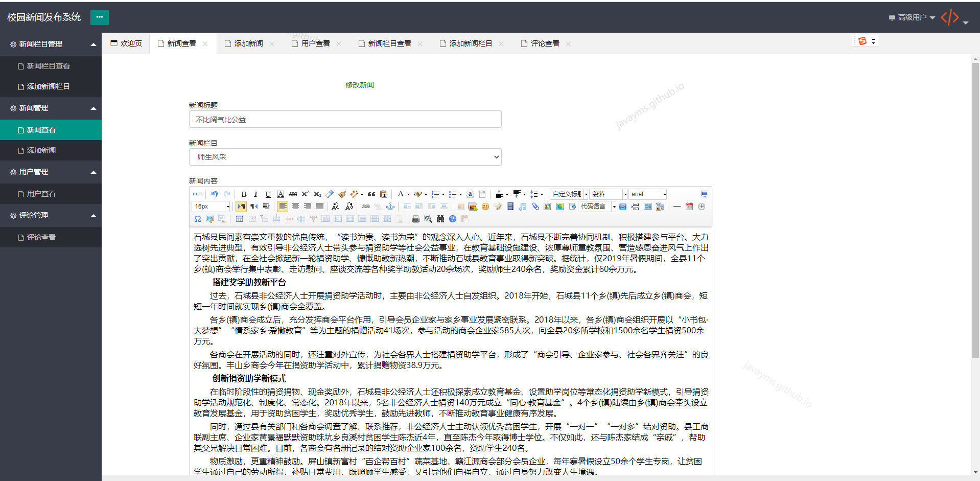Switch to the 添加新闻 tab
The width and height of the screenshot is (980, 481).
tap(248, 43)
